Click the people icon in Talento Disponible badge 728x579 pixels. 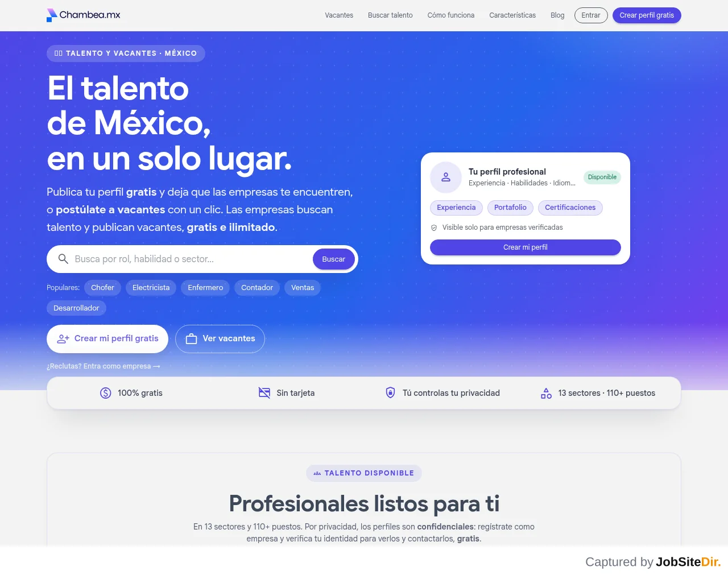317,473
